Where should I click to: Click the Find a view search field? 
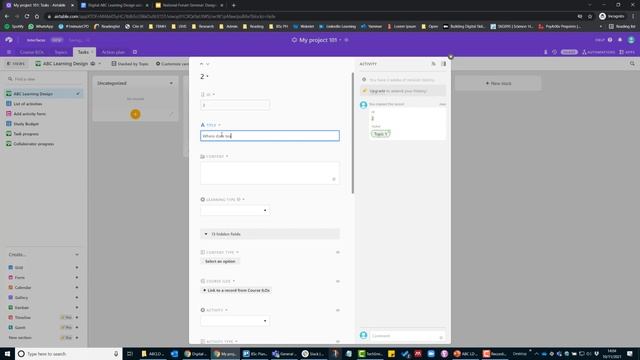[x=43, y=79]
